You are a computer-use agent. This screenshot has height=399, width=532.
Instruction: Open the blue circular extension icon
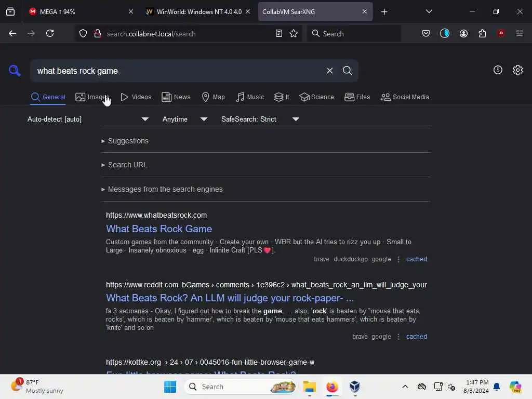(x=445, y=33)
